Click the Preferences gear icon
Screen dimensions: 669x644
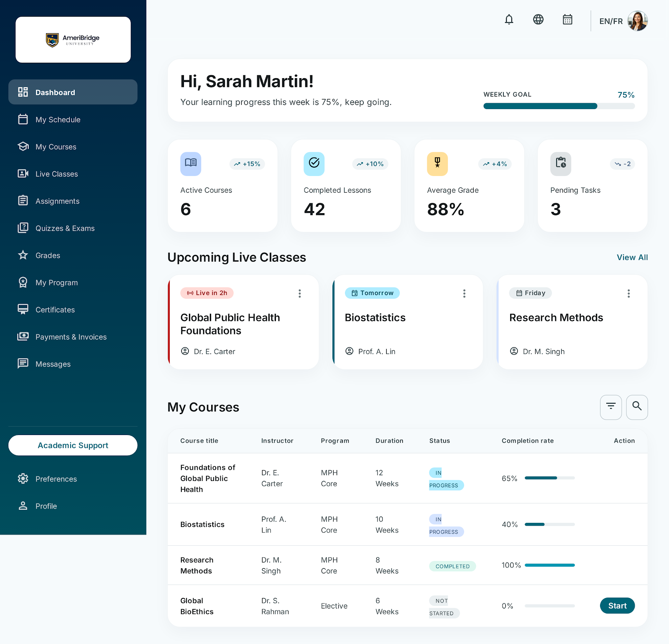click(23, 479)
